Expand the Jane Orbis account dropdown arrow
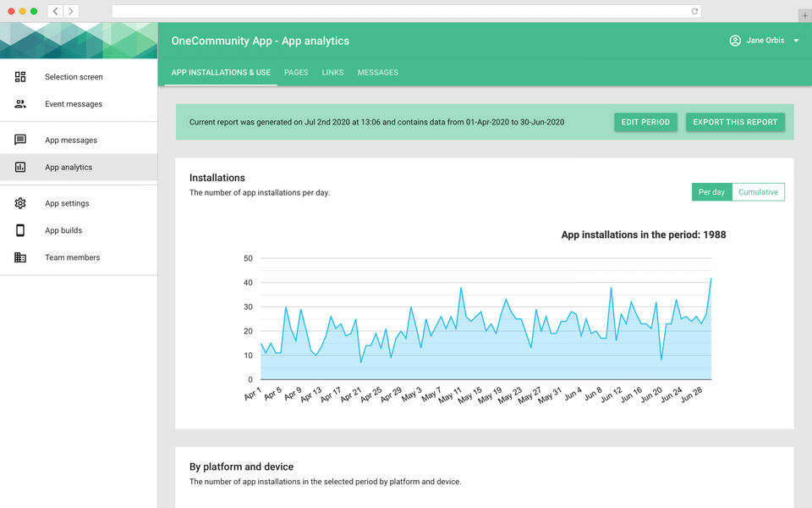 click(796, 41)
